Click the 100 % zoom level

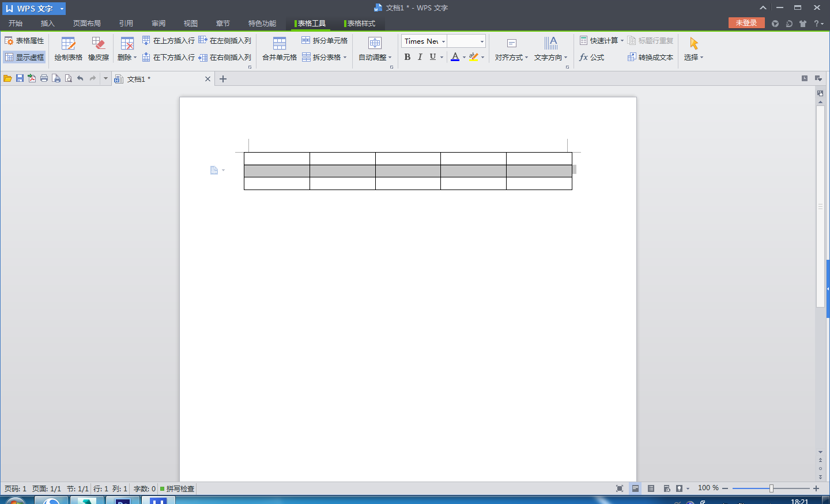click(x=708, y=488)
